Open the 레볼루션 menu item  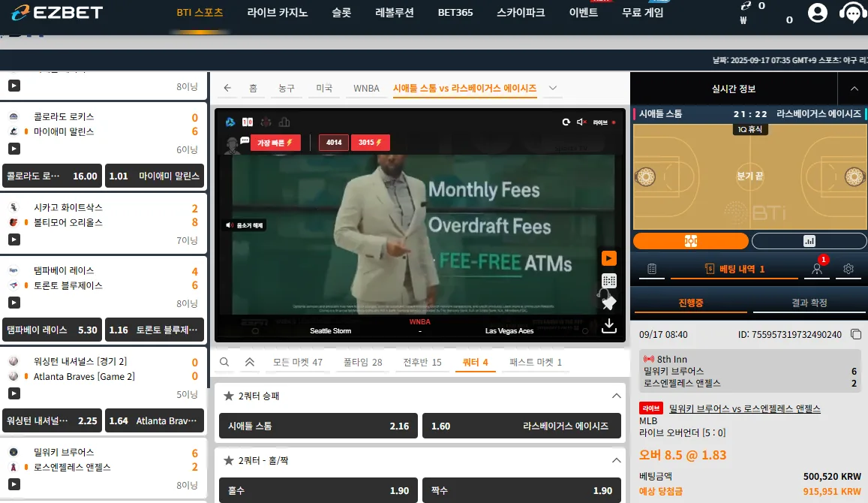pos(394,12)
